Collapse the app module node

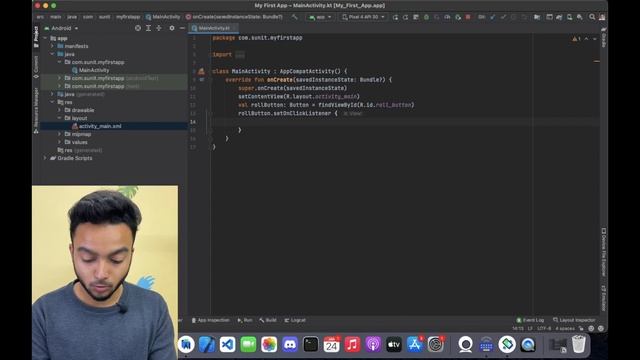pyautogui.click(x=45, y=38)
